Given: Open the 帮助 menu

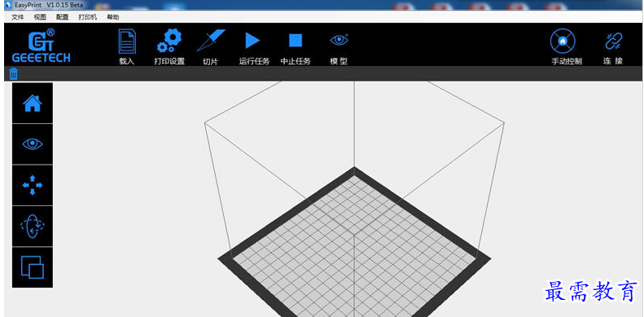Looking at the screenshot, I should point(113,17).
